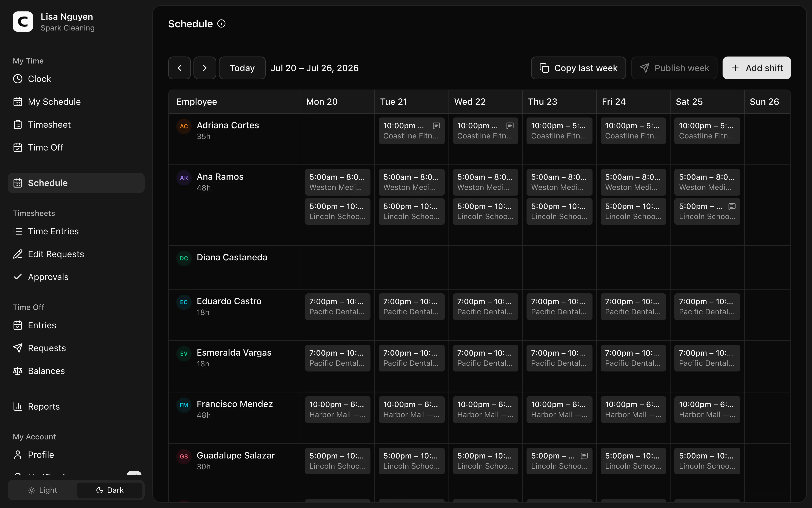The image size is (812, 508).
Task: Switch to Dark theme
Action: pyautogui.click(x=110, y=490)
